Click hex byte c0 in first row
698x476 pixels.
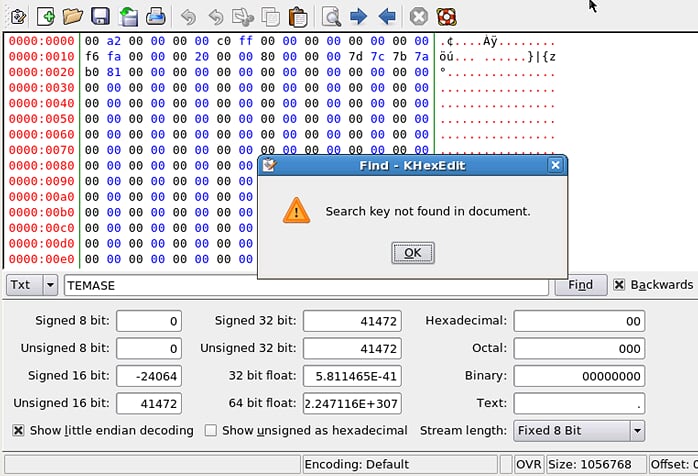pos(224,41)
